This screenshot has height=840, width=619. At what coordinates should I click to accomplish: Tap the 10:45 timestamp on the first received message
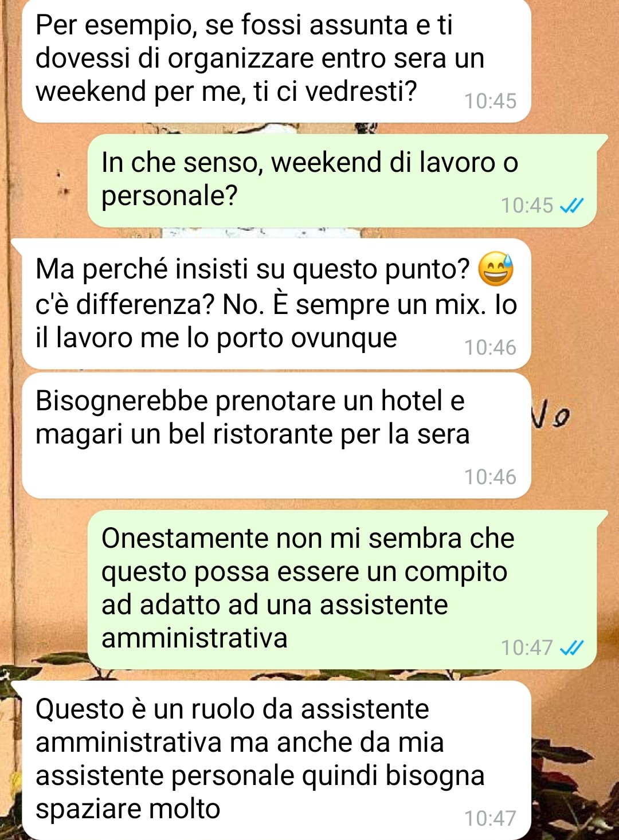490,101
